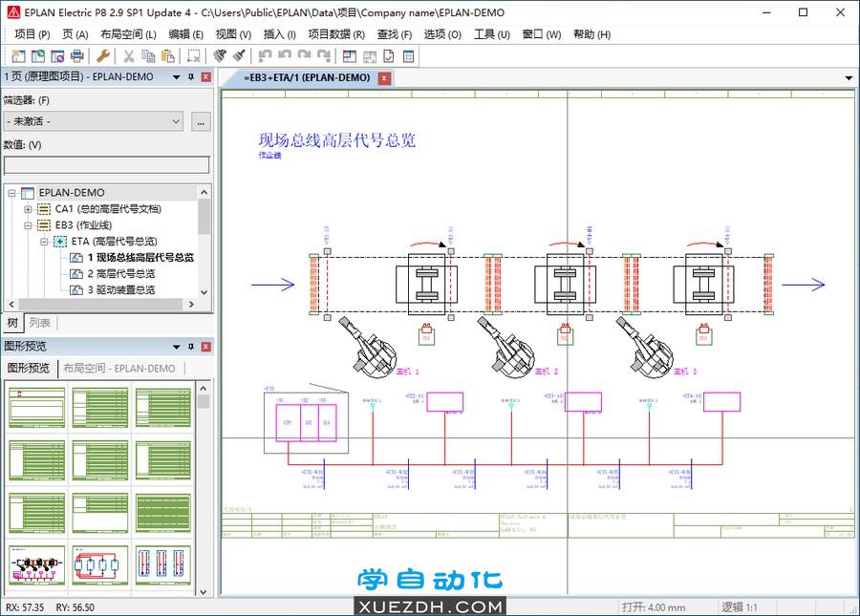Click the cut scissors icon
Screen dimensions: 860x616
[x=129, y=56]
